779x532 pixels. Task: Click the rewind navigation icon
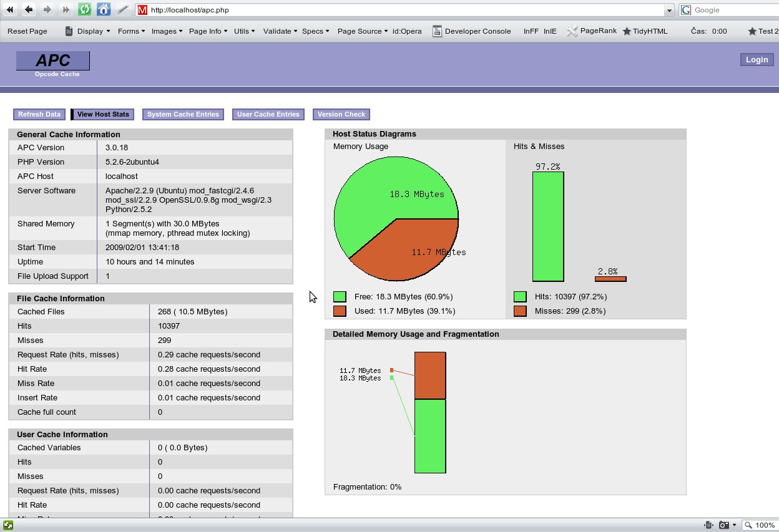click(x=10, y=10)
